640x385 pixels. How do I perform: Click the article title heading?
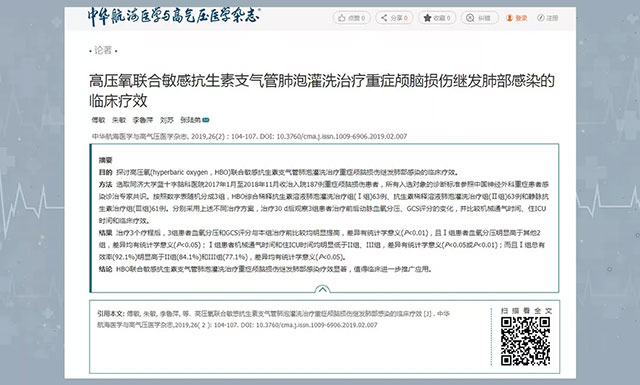322,91
